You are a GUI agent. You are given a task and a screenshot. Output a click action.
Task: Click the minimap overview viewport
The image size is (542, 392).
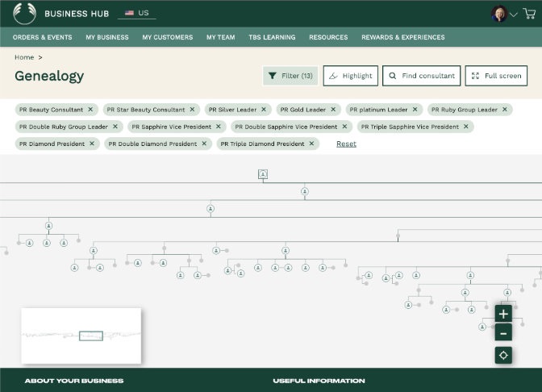point(91,336)
